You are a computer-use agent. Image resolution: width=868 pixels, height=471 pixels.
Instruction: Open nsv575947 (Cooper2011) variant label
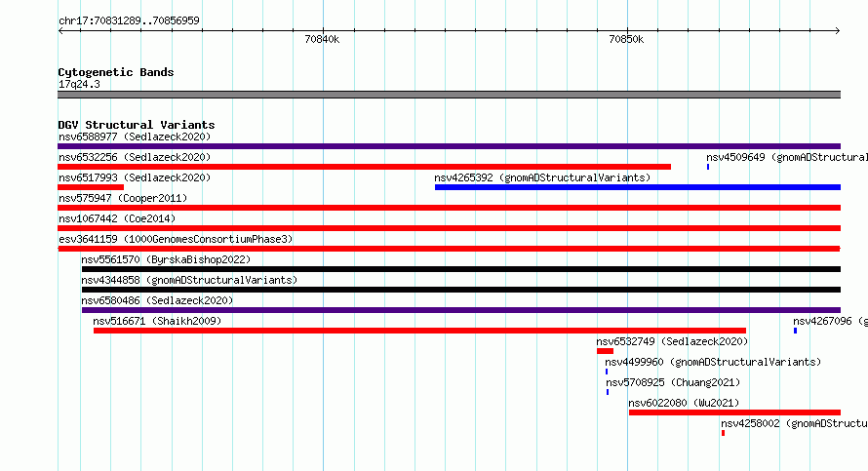[x=123, y=198]
